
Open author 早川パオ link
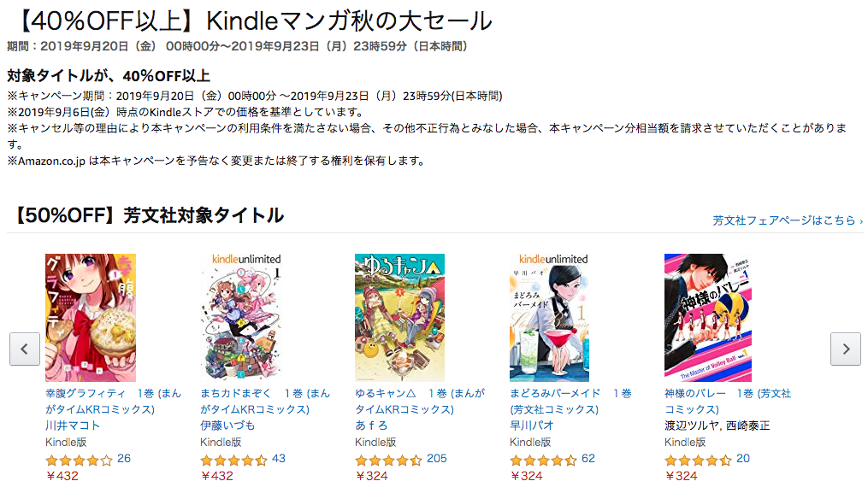tap(531, 426)
